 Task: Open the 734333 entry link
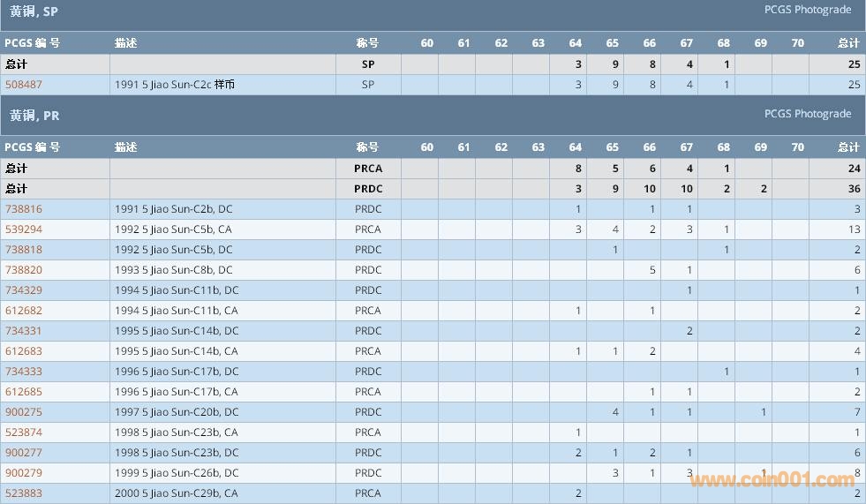click(x=24, y=372)
